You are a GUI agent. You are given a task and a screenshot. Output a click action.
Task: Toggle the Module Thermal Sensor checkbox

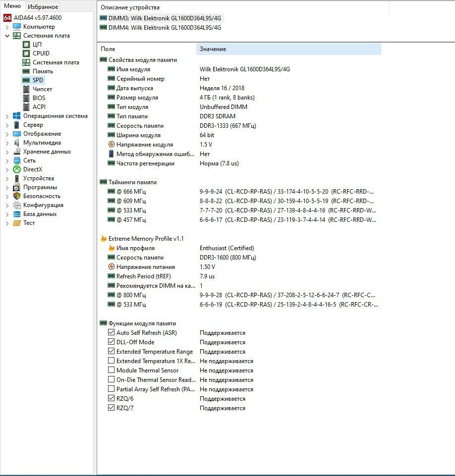coord(111,370)
